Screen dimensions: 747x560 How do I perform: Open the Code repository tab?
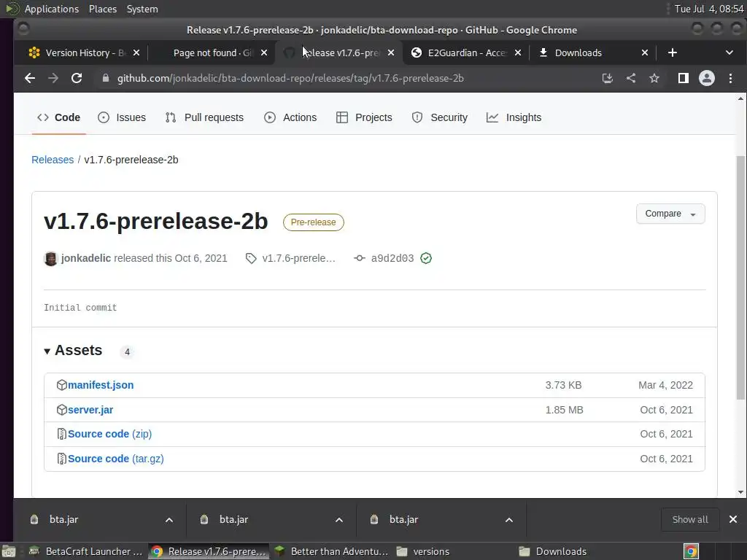point(58,117)
